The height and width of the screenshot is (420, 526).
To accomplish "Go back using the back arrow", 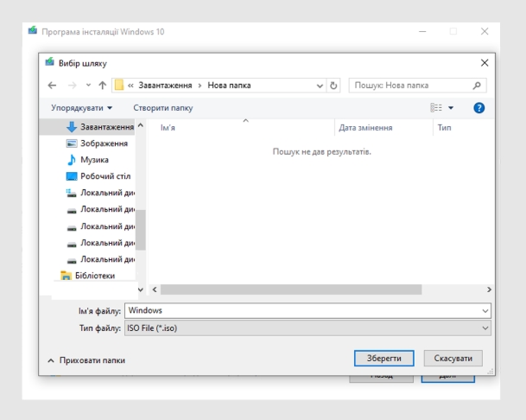I will [x=52, y=86].
